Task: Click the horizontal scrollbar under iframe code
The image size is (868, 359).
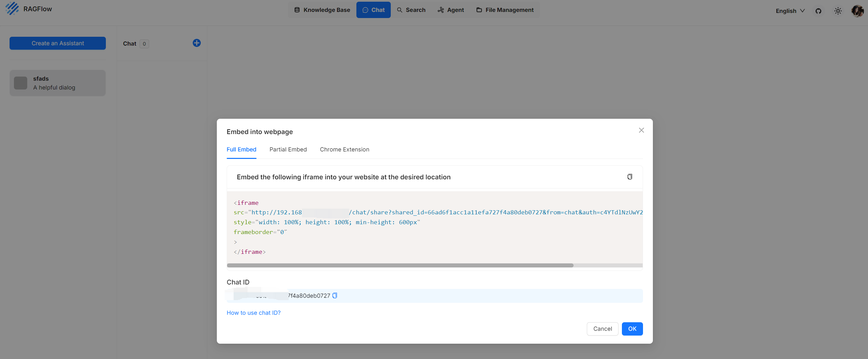Action: point(400,265)
